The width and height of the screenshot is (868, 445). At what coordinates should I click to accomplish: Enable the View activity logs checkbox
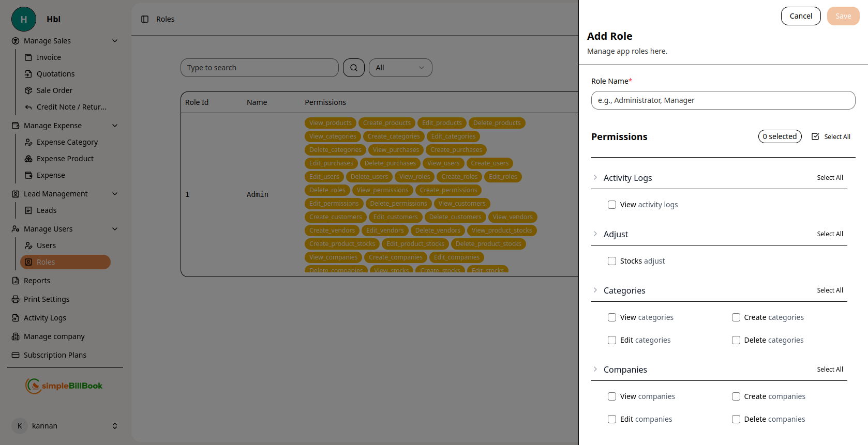(612, 205)
